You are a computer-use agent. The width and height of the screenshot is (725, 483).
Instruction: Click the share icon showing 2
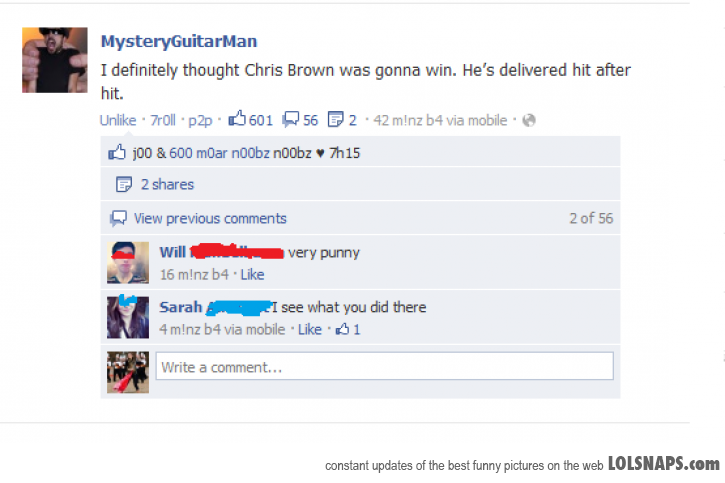(x=335, y=120)
